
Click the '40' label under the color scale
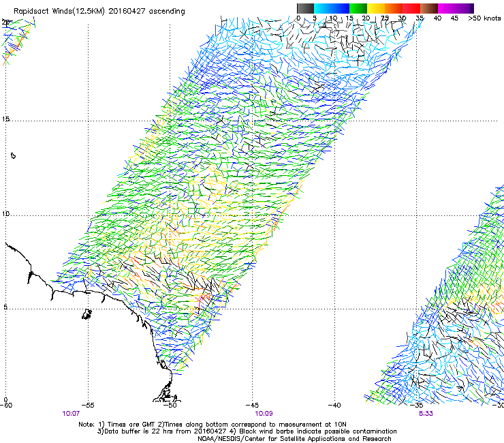pyautogui.click(x=437, y=18)
